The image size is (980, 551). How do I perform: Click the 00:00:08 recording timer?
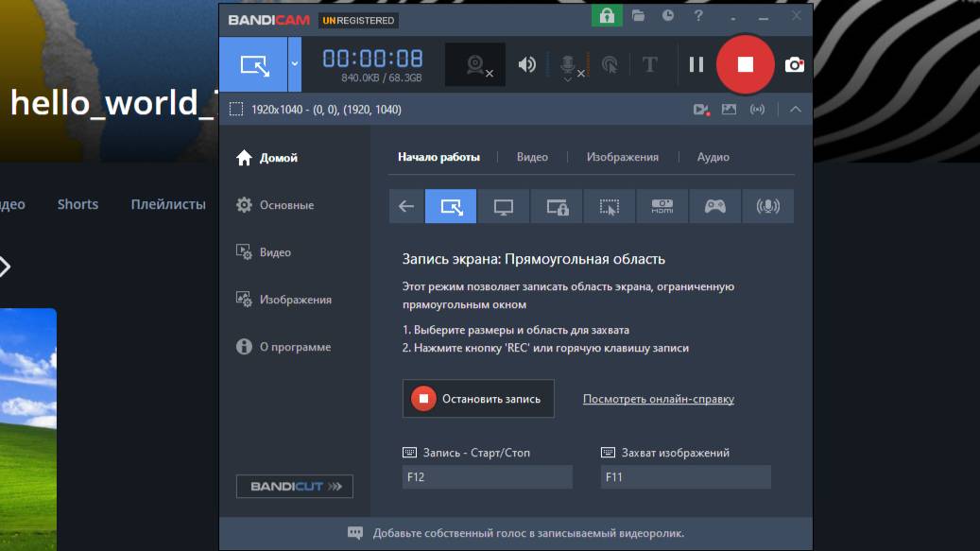[372, 59]
